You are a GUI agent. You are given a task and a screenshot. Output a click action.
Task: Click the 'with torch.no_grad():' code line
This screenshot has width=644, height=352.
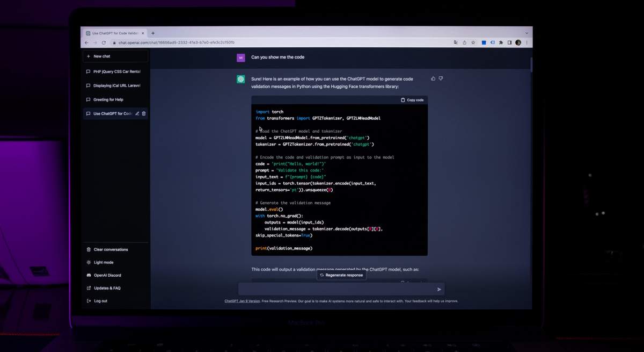[x=279, y=216]
